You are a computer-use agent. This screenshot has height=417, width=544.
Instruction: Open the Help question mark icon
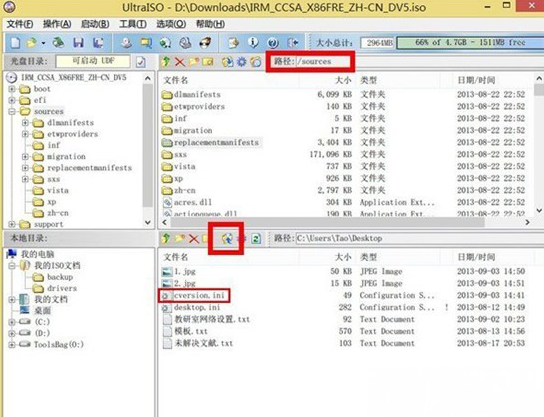pyautogui.click(x=273, y=43)
